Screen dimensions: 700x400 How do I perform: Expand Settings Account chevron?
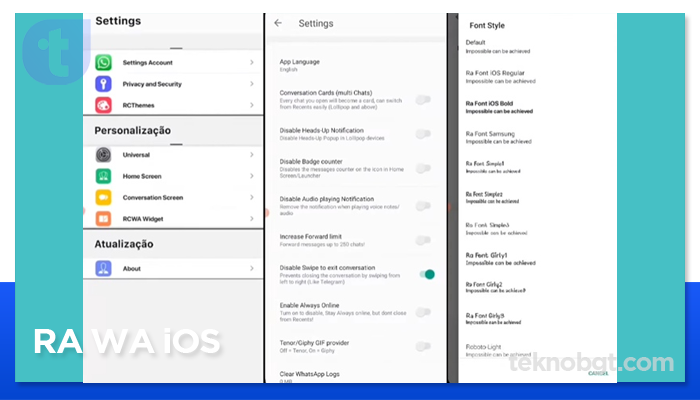coord(252,62)
